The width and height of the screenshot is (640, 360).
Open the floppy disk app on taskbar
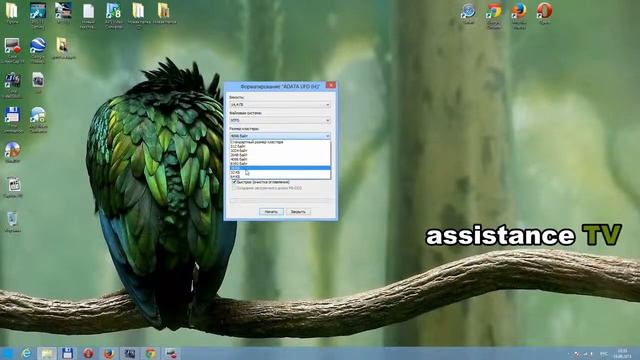(67, 353)
